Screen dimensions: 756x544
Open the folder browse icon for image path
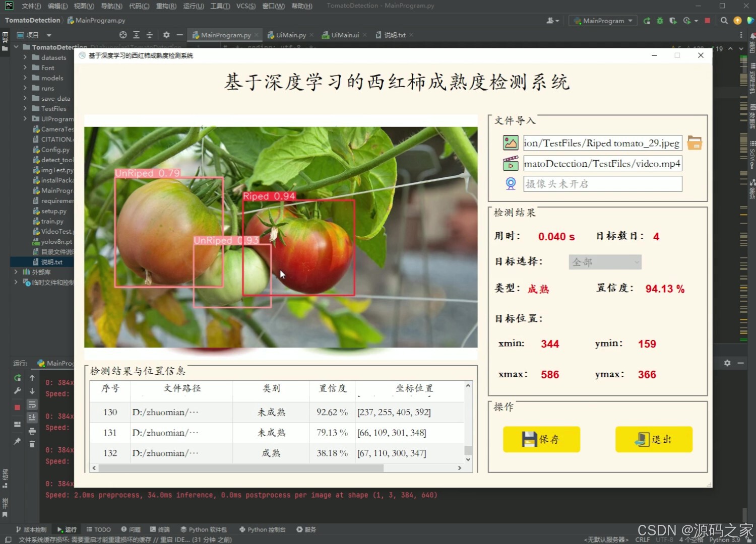695,143
